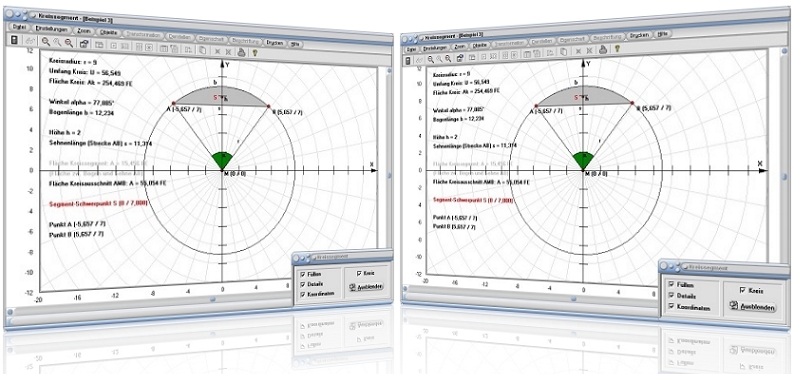Open Hilfe menu in right window

pyautogui.click(x=663, y=33)
